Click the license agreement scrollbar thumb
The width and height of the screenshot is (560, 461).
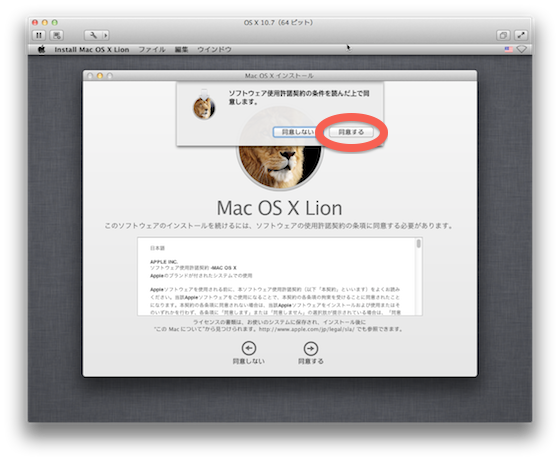pos(419,244)
